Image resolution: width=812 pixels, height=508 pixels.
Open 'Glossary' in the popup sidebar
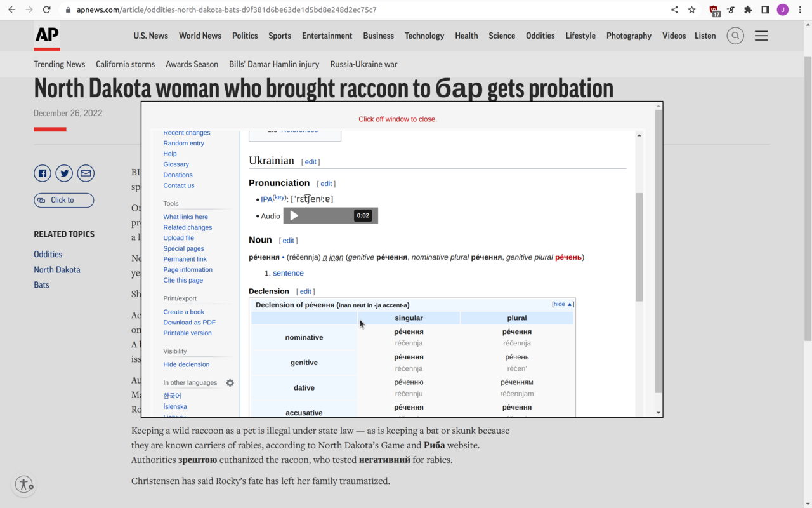(176, 164)
